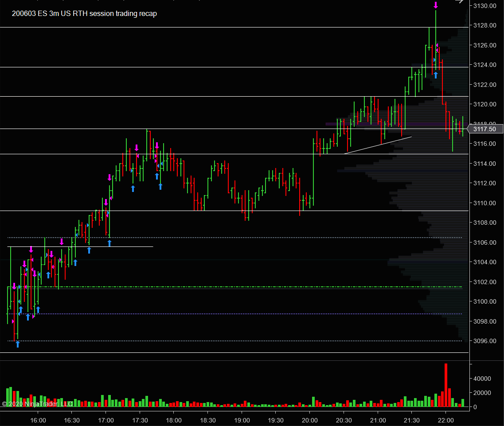Click the 3117.50 current price marker
Image resolution: width=504 pixels, height=426 pixels.
point(484,129)
